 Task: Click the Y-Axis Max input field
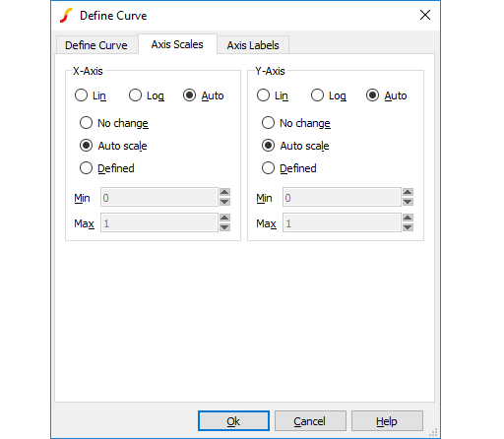(x=342, y=222)
